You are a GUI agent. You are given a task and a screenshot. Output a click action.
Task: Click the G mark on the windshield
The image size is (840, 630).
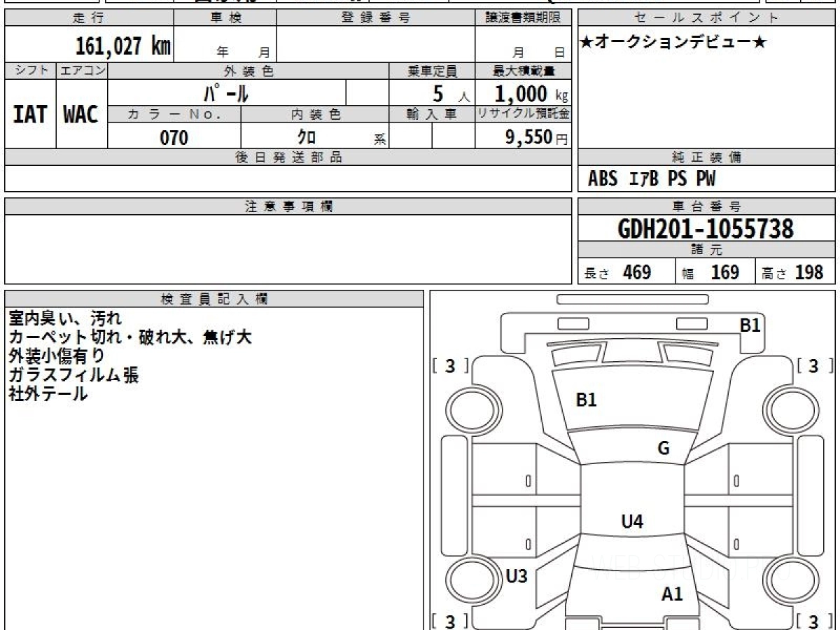[x=664, y=449]
